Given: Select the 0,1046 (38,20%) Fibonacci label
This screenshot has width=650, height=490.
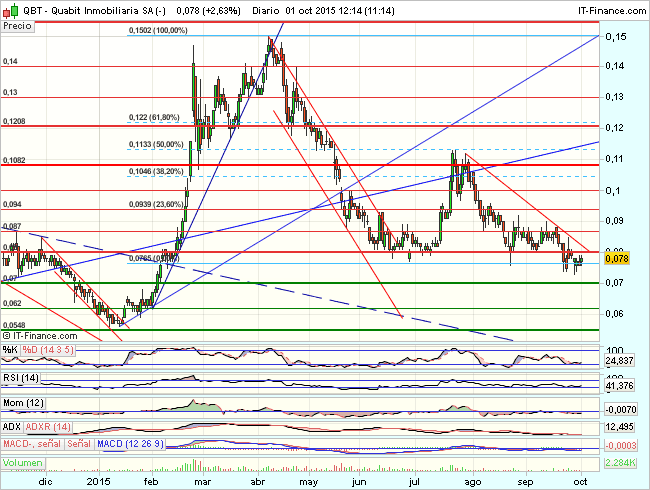Looking at the screenshot, I should [x=156, y=171].
